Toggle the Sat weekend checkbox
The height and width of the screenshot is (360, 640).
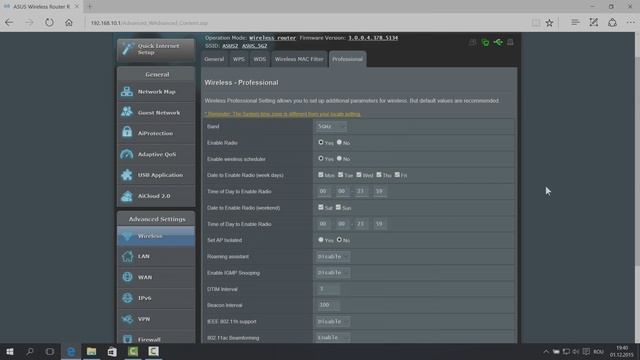point(321,207)
